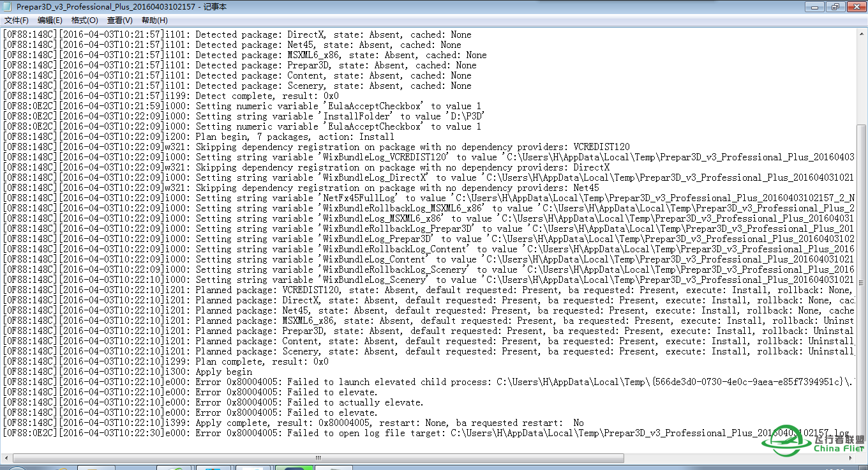
Task: Click the line 'Detected package: Net45'
Action: point(232,45)
